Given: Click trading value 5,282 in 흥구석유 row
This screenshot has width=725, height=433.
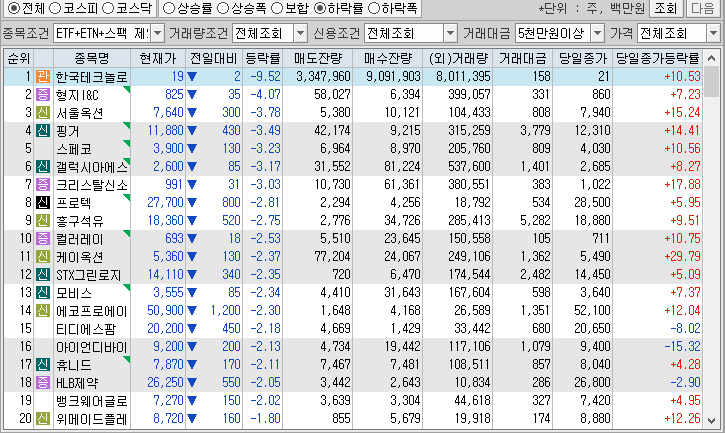Looking at the screenshot, I should click(535, 220).
